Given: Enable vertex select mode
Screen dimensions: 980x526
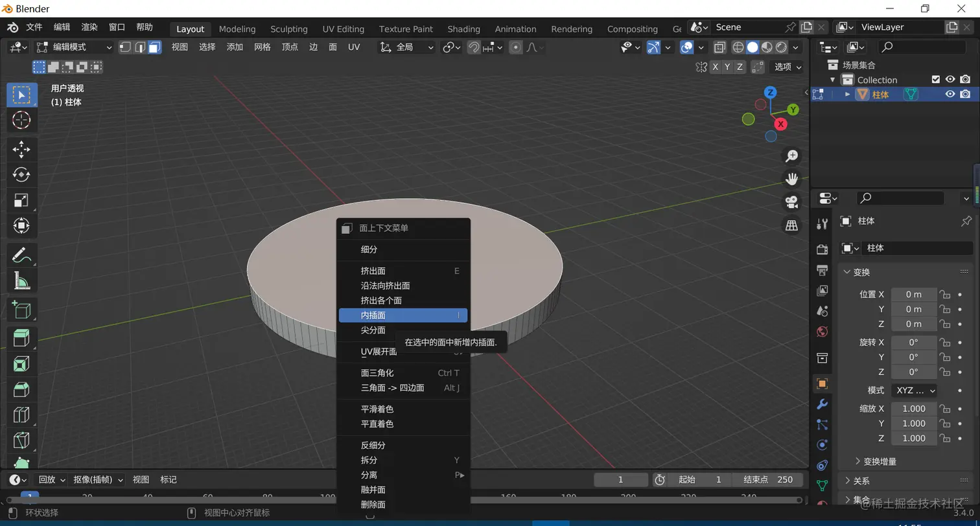Looking at the screenshot, I should [x=125, y=47].
